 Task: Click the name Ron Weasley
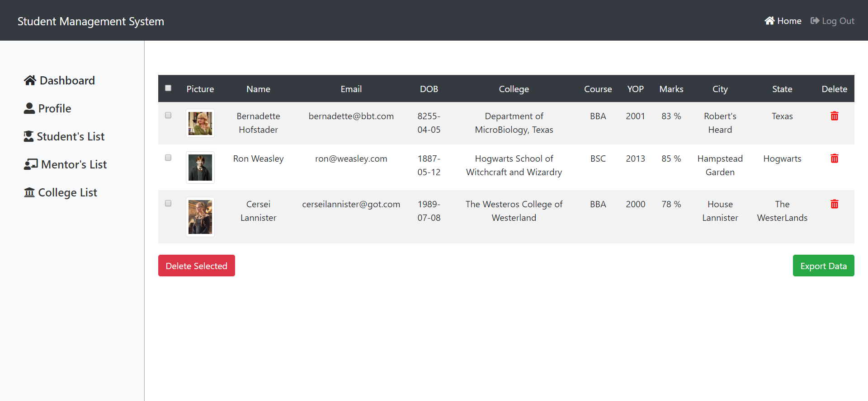[258, 159]
